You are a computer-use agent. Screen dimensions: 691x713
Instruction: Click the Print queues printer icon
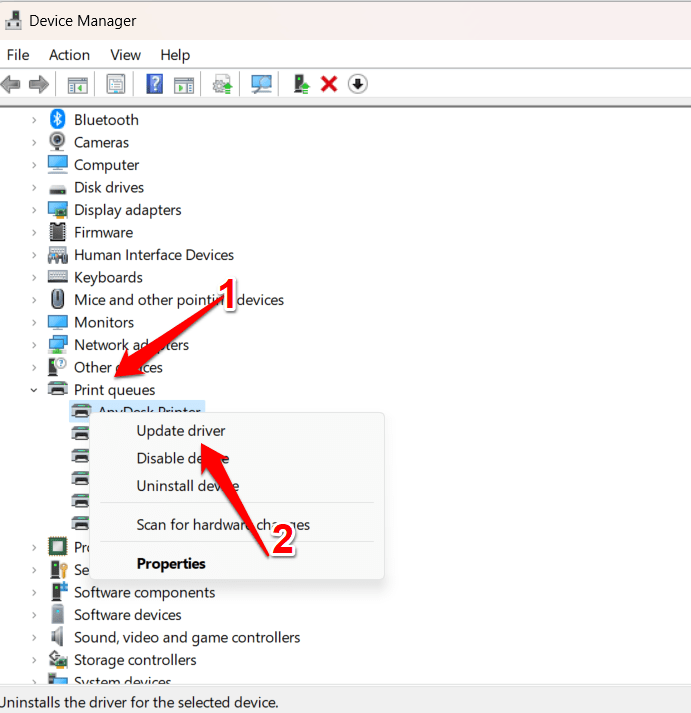[58, 389]
